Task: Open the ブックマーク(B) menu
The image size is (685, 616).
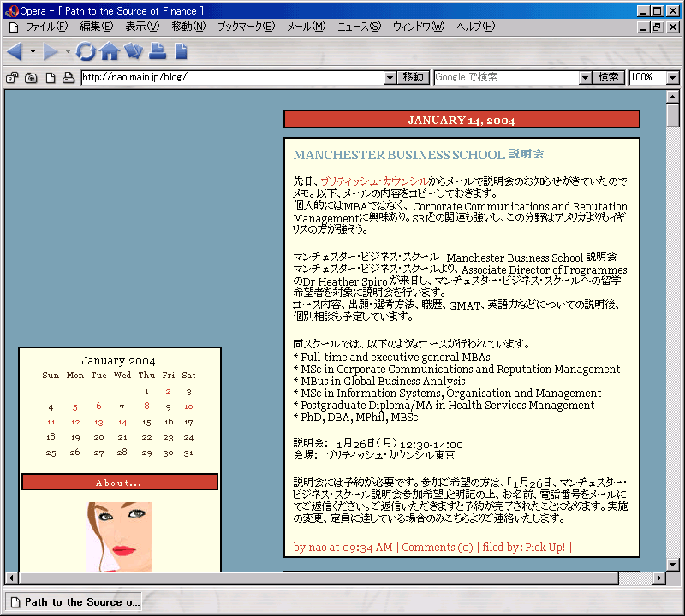Action: pyautogui.click(x=247, y=27)
